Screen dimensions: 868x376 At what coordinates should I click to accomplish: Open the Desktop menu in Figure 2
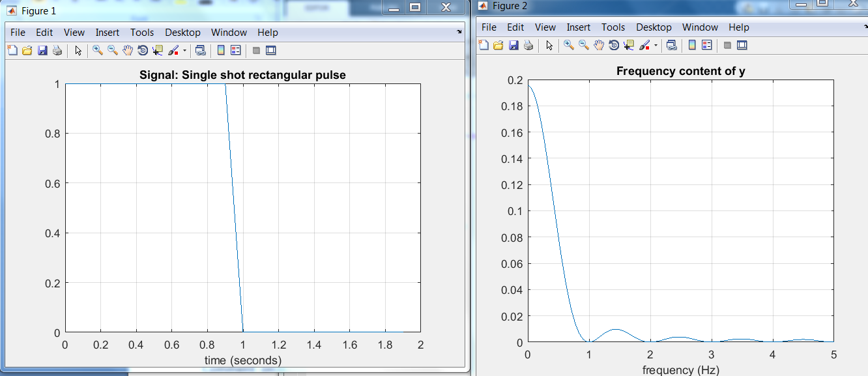(x=654, y=27)
